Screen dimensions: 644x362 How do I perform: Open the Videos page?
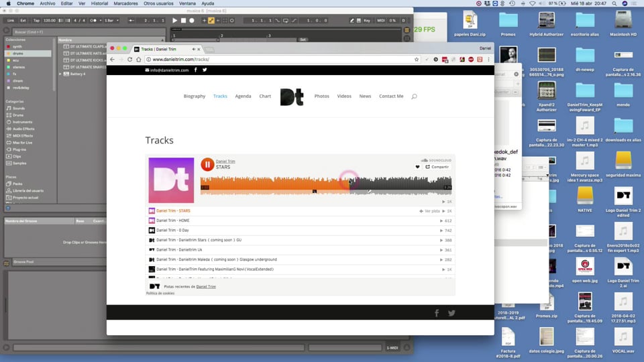[x=344, y=96]
